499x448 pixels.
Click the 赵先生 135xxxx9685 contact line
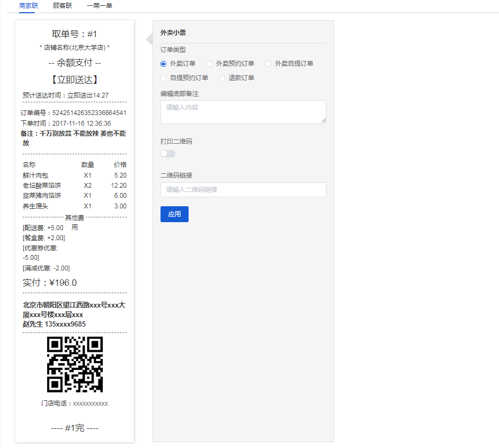[x=54, y=324]
